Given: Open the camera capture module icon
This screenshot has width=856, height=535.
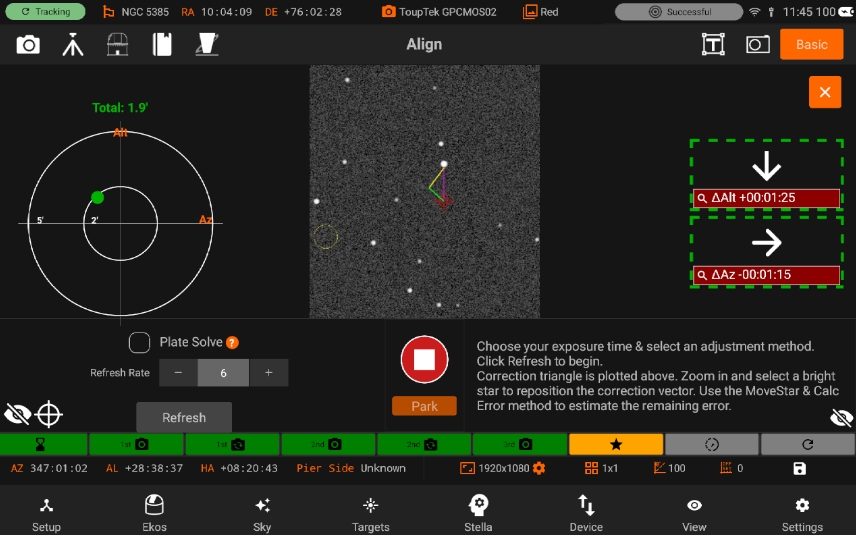Looking at the screenshot, I should tap(28, 44).
